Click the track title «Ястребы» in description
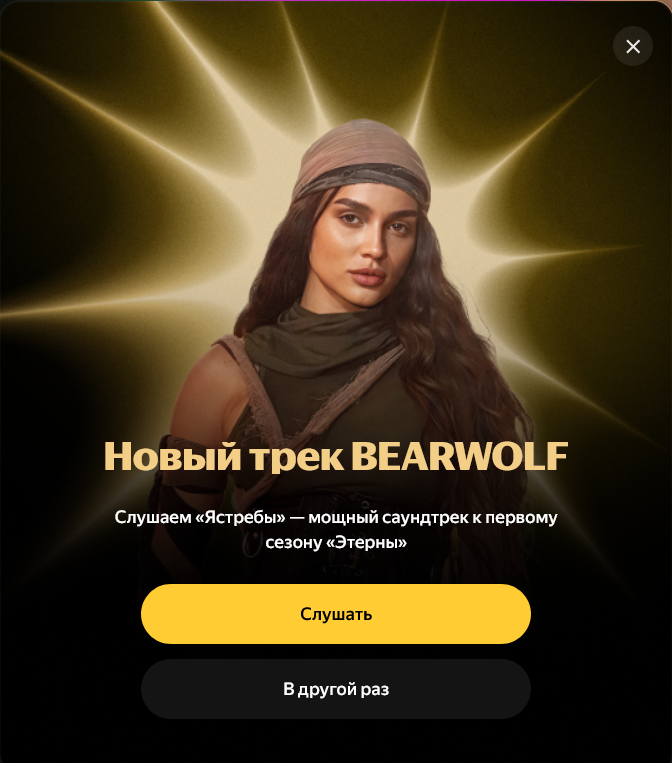The image size is (672, 763). (x=240, y=517)
